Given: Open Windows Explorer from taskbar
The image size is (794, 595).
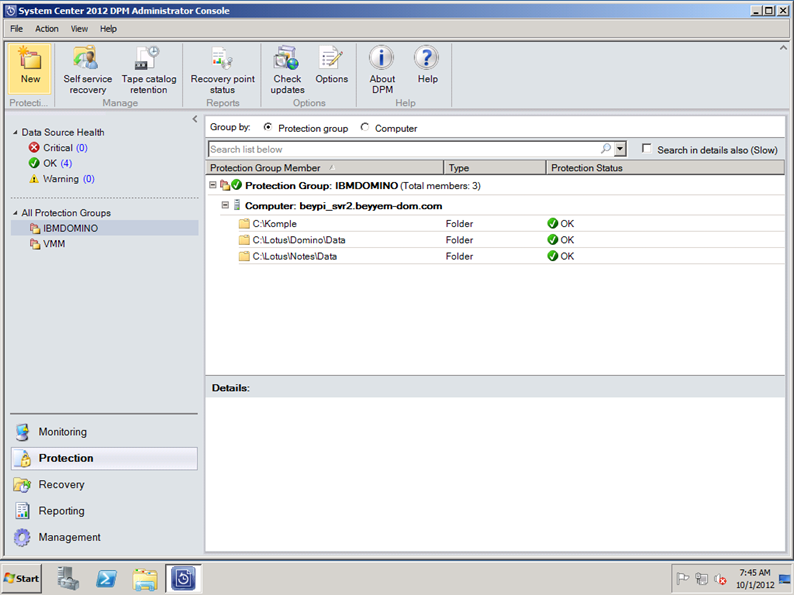Looking at the screenshot, I should (145, 579).
